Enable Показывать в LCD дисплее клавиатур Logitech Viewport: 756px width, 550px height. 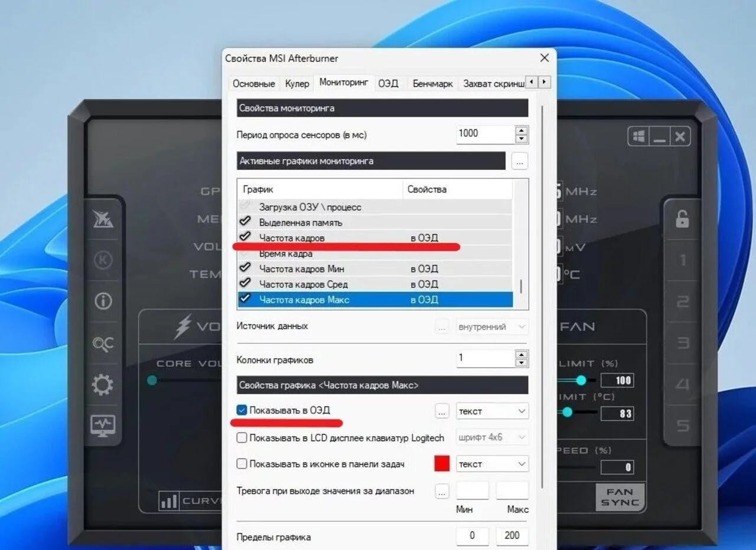click(242, 438)
